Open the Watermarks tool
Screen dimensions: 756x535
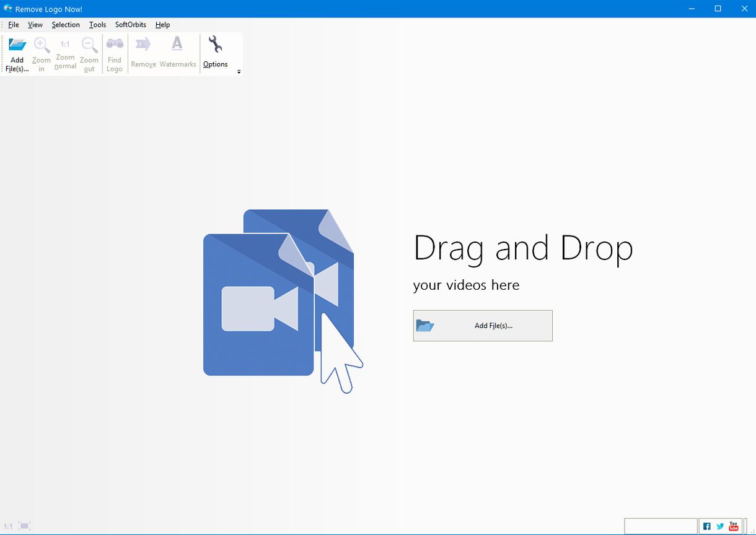click(177, 45)
